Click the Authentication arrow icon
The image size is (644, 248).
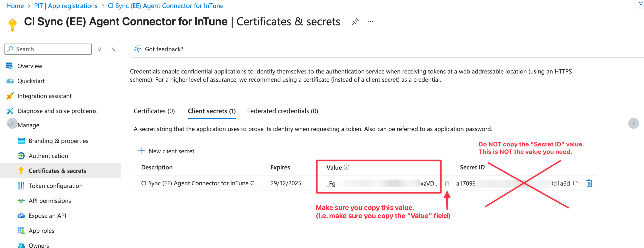21,156
